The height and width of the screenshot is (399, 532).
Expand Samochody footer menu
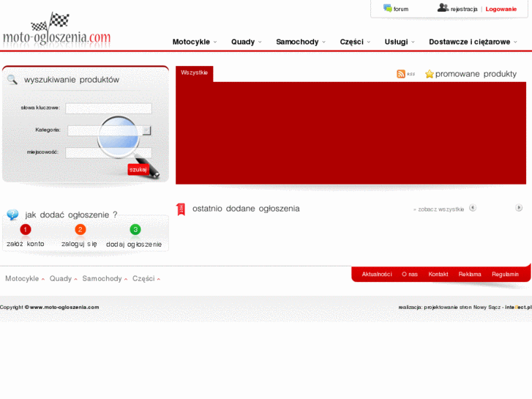click(x=105, y=278)
